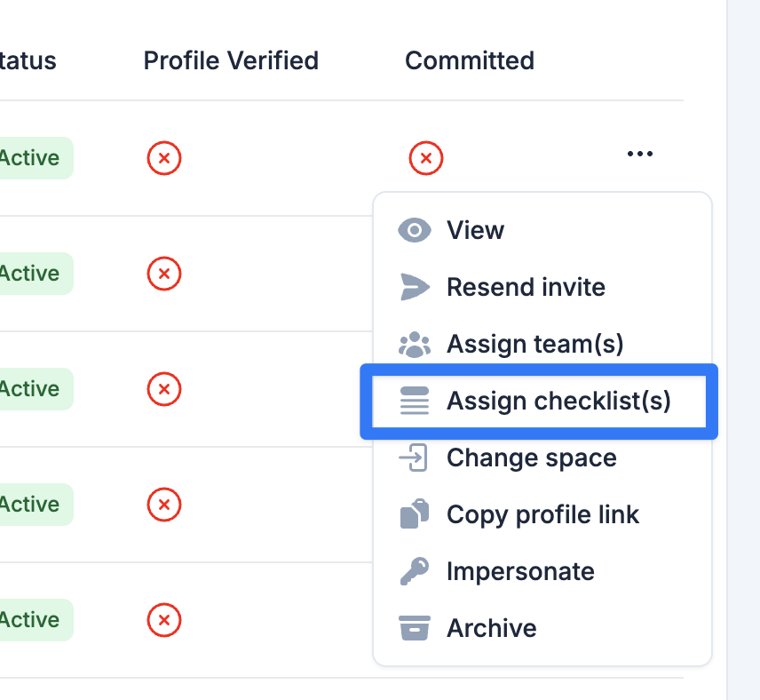Open the three-dots row actions menu
760x700 pixels.
pyautogui.click(x=640, y=154)
